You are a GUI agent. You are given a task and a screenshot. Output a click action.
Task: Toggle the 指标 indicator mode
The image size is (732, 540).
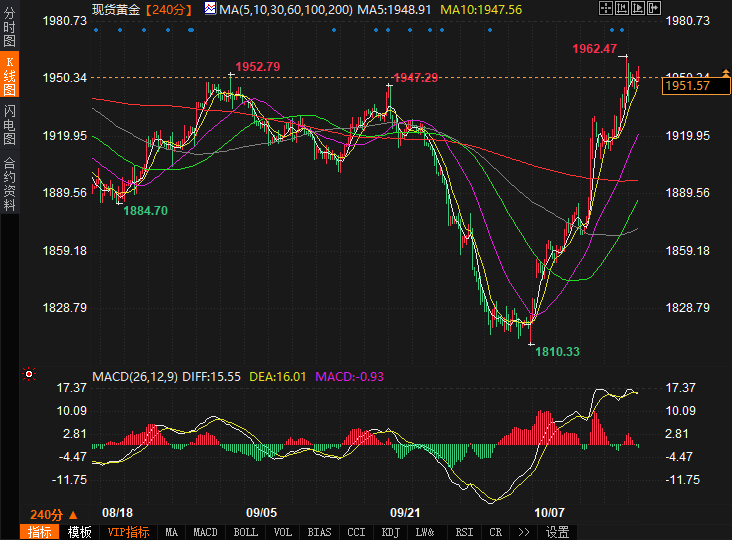click(41, 532)
